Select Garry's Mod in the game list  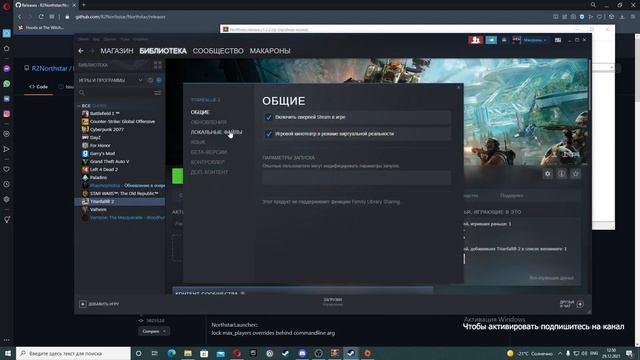102,153
